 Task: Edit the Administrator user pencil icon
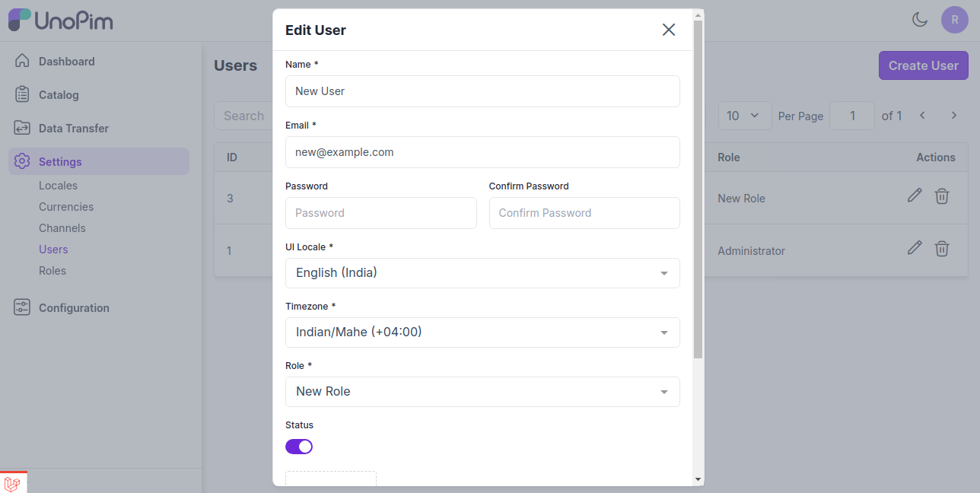pyautogui.click(x=915, y=248)
